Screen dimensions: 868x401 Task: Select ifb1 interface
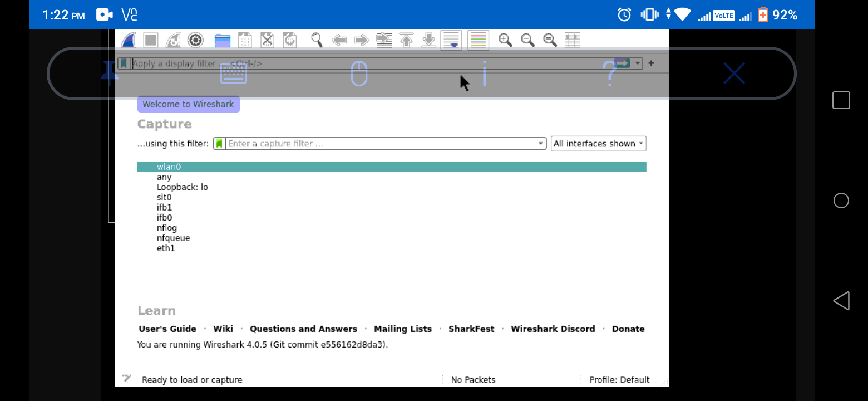[392, 207]
